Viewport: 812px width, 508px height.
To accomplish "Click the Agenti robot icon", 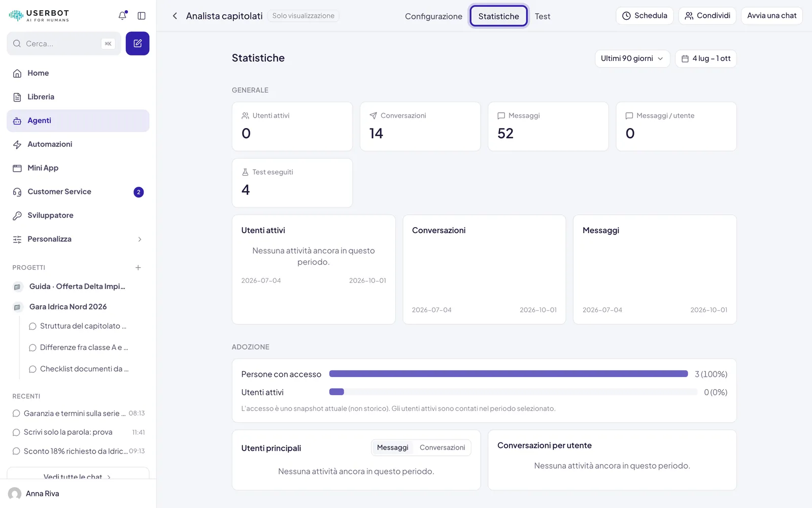I will [17, 121].
